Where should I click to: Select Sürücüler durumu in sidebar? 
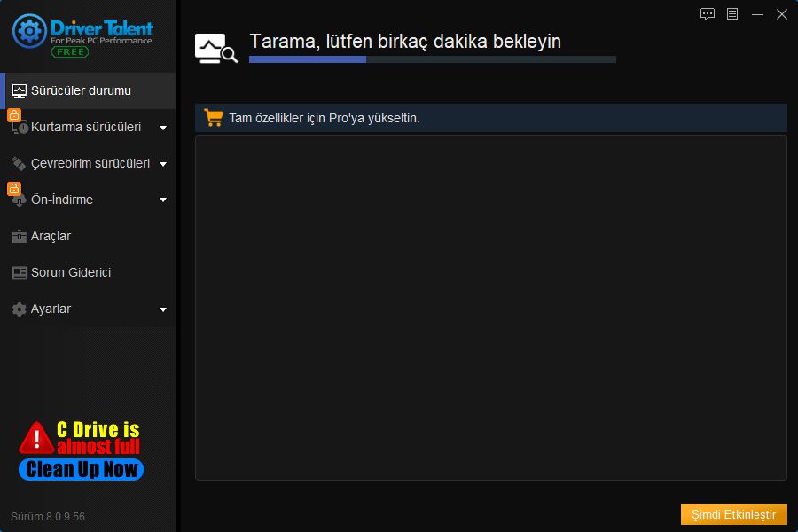[88, 90]
